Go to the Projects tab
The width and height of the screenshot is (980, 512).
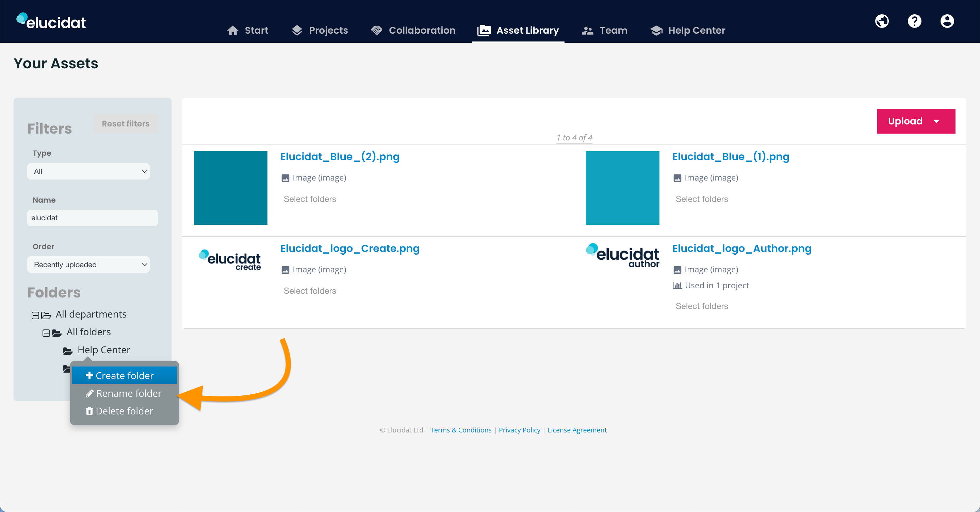[320, 30]
